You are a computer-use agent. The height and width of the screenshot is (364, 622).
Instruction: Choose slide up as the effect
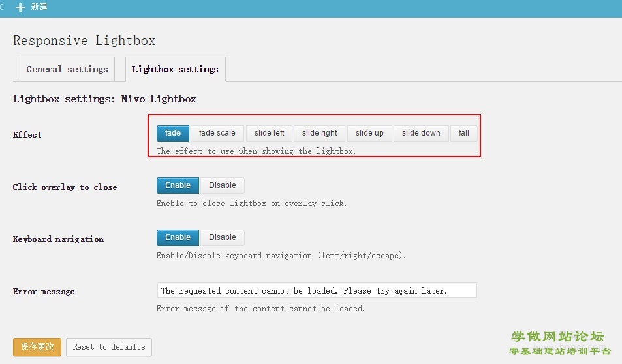pyautogui.click(x=369, y=133)
